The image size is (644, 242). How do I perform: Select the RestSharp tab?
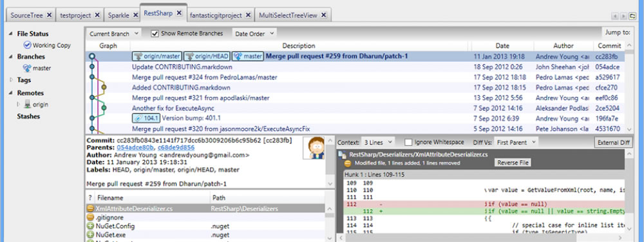(158, 13)
